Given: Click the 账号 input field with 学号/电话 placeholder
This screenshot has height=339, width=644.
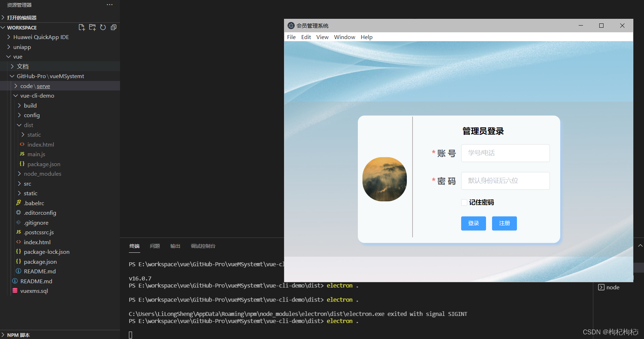Looking at the screenshot, I should (x=506, y=153).
